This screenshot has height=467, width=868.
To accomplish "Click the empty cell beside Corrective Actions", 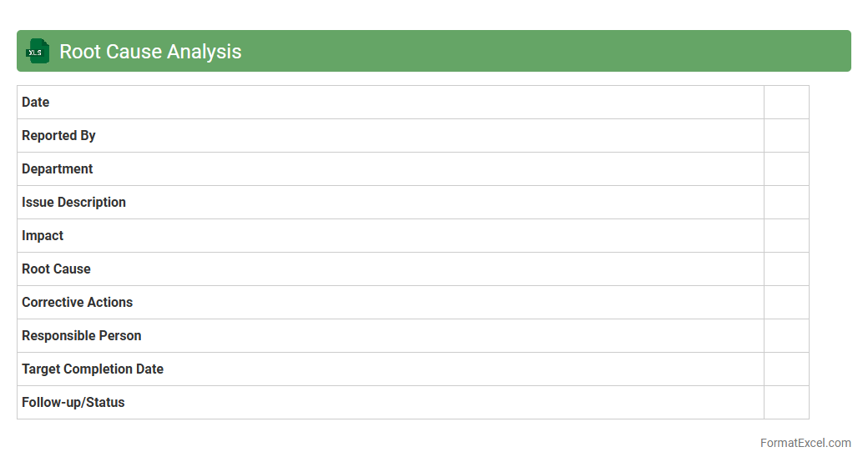I will pyautogui.click(x=786, y=303).
